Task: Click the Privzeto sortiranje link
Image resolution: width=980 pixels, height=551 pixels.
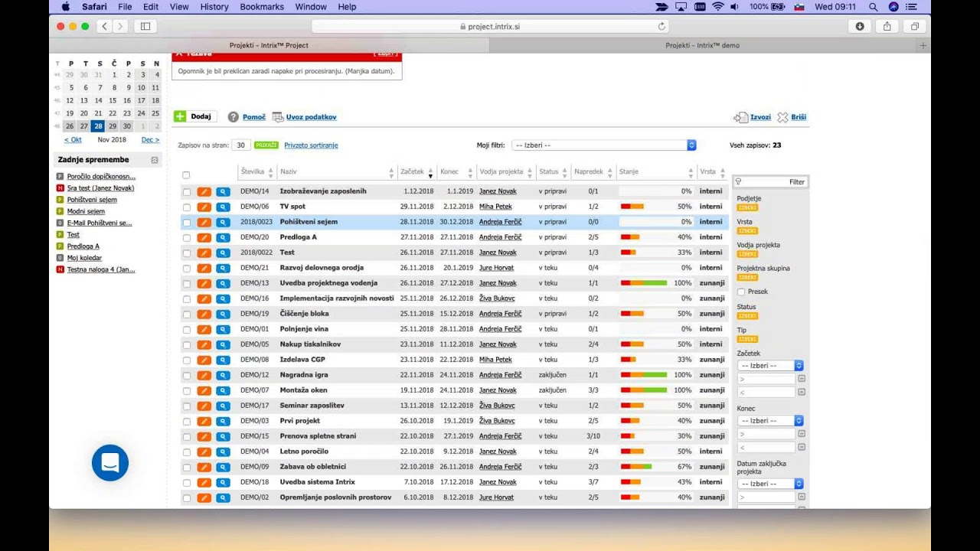Action: (x=311, y=145)
